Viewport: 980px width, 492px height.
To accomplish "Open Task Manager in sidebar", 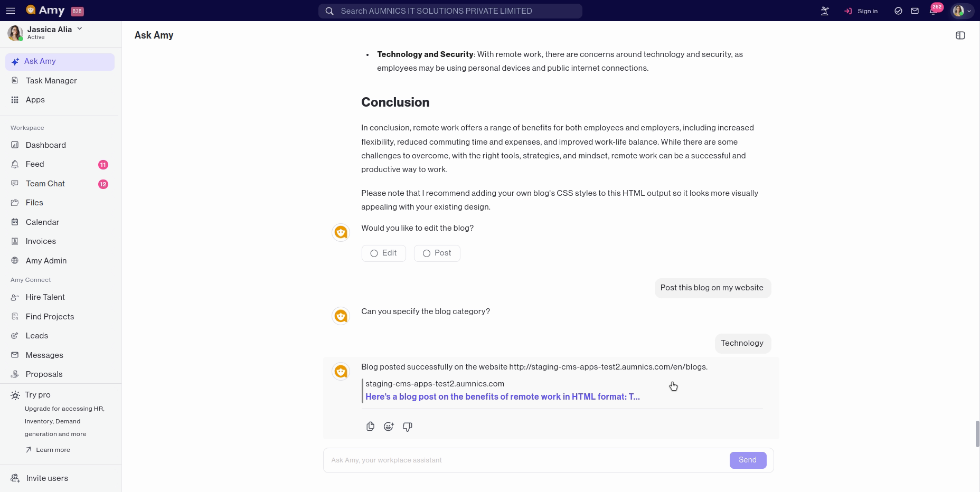I will point(51,81).
